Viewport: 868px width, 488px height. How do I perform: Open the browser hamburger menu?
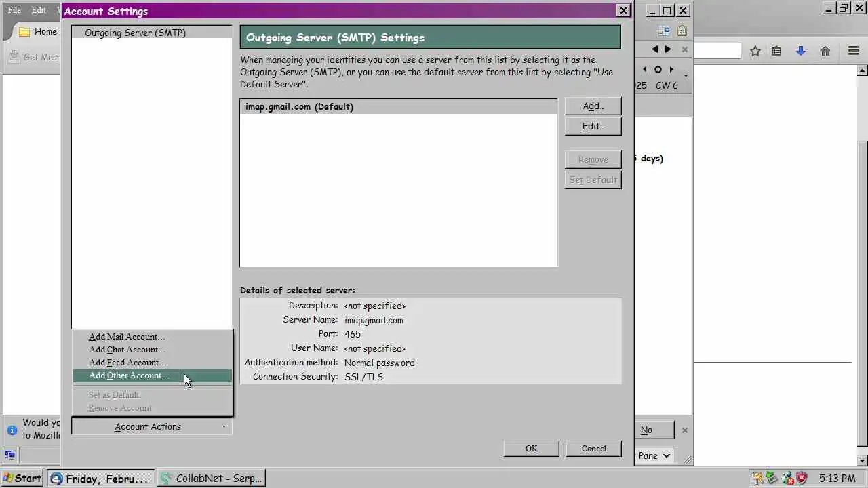tap(854, 51)
